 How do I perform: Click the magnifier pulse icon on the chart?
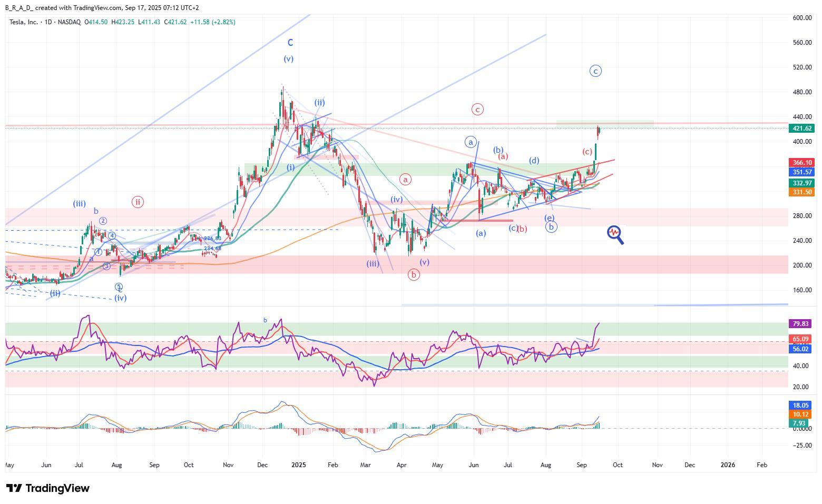tap(615, 235)
